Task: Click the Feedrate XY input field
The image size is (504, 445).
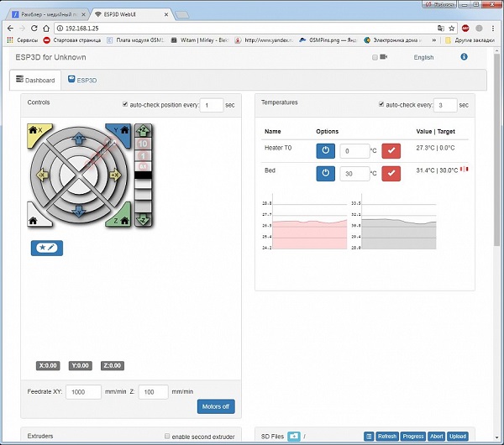Action: point(83,391)
